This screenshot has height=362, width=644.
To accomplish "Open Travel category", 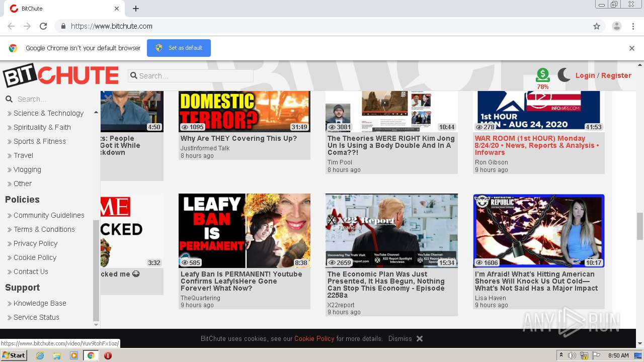I will [x=23, y=155].
